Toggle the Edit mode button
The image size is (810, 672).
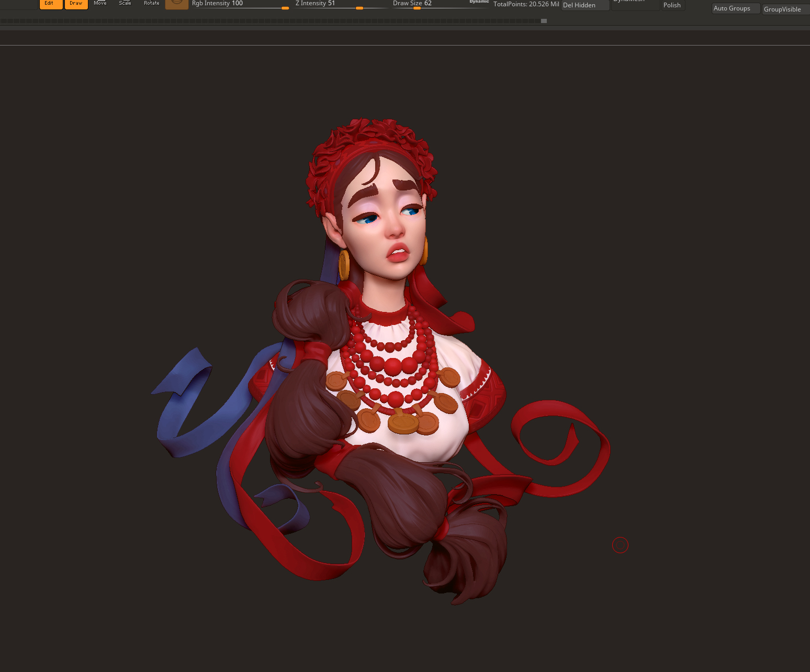[51, 4]
